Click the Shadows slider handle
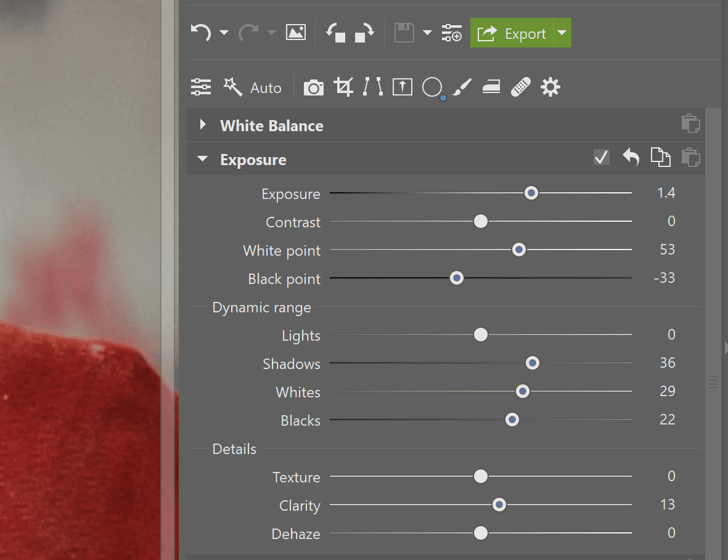 pos(533,363)
